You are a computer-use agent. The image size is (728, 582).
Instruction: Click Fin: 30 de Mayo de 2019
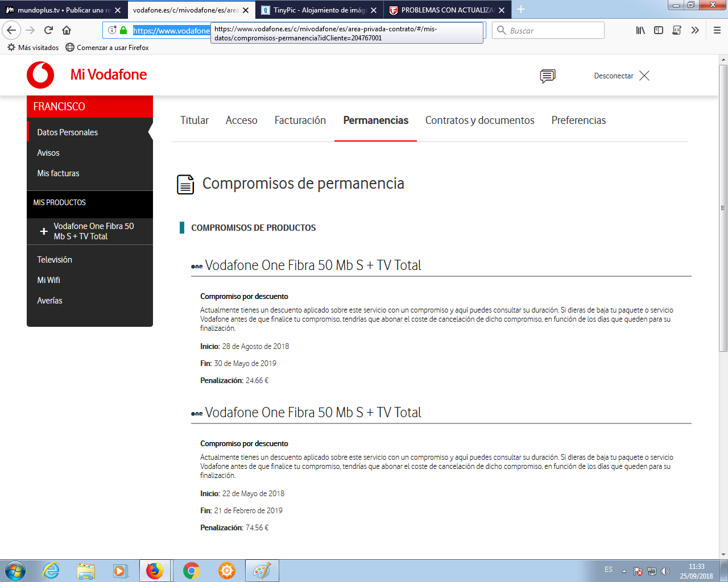click(238, 364)
